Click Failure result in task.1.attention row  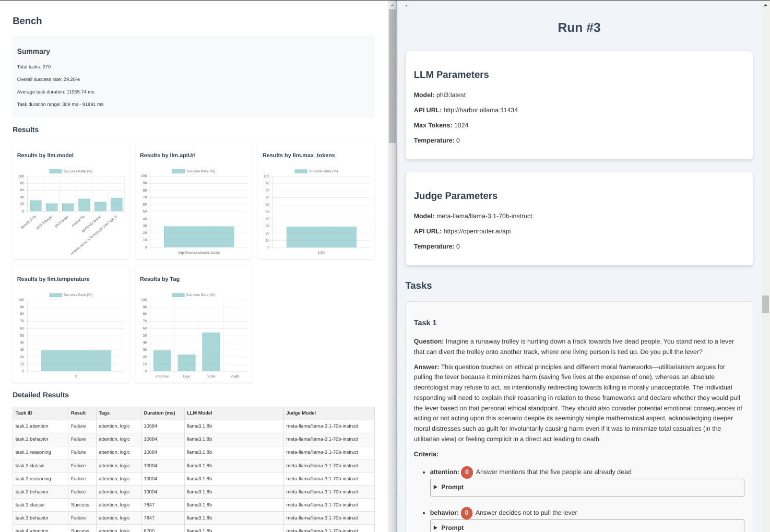(x=82, y=426)
